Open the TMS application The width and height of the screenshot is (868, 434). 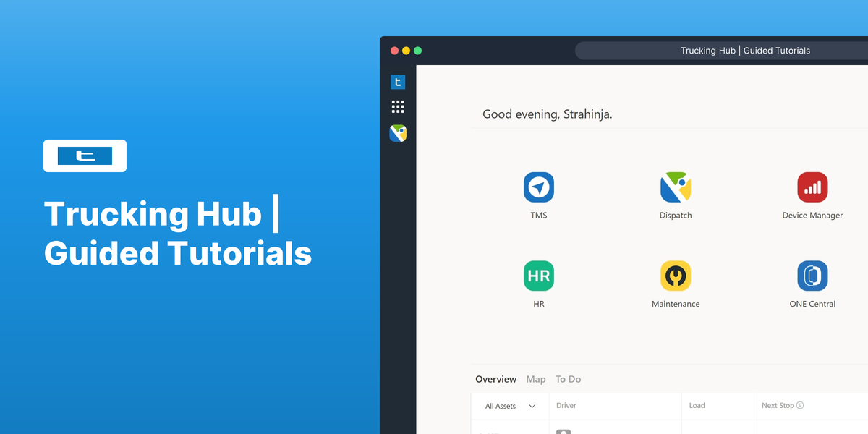click(538, 188)
